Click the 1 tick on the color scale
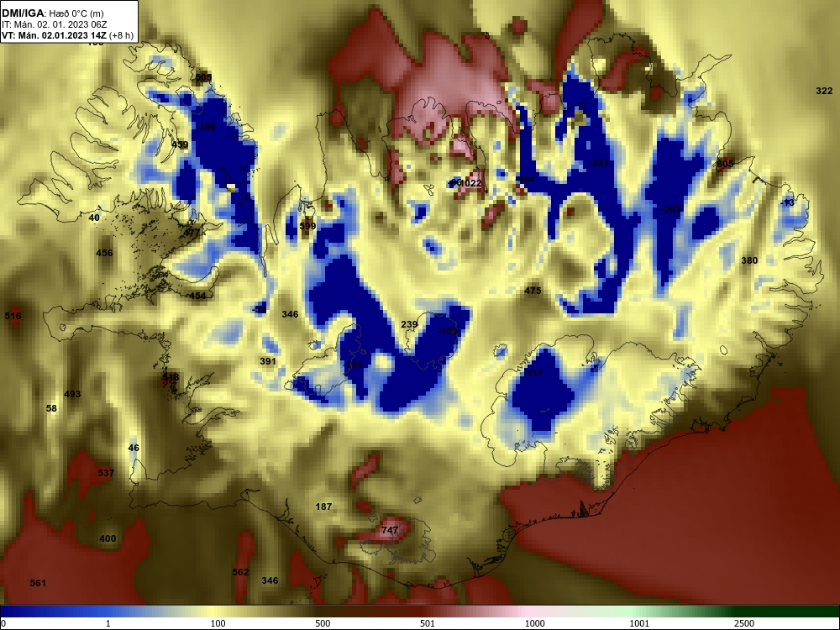The height and width of the screenshot is (630, 840). [108, 623]
